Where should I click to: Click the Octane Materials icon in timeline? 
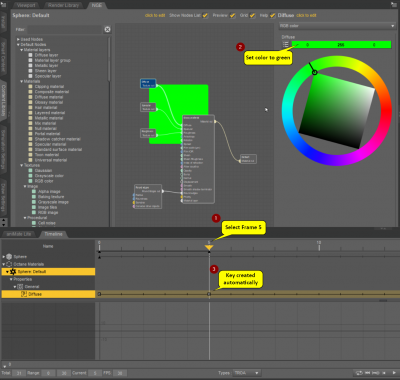pos(9,264)
